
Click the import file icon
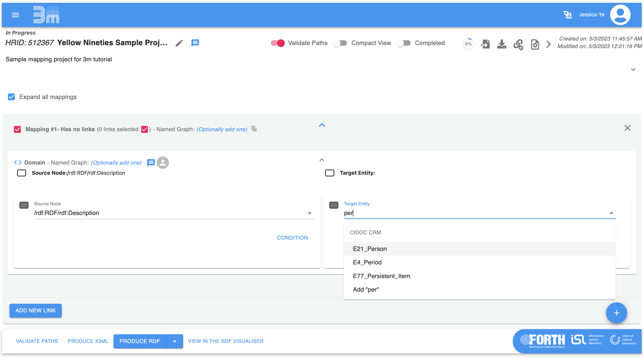485,44
